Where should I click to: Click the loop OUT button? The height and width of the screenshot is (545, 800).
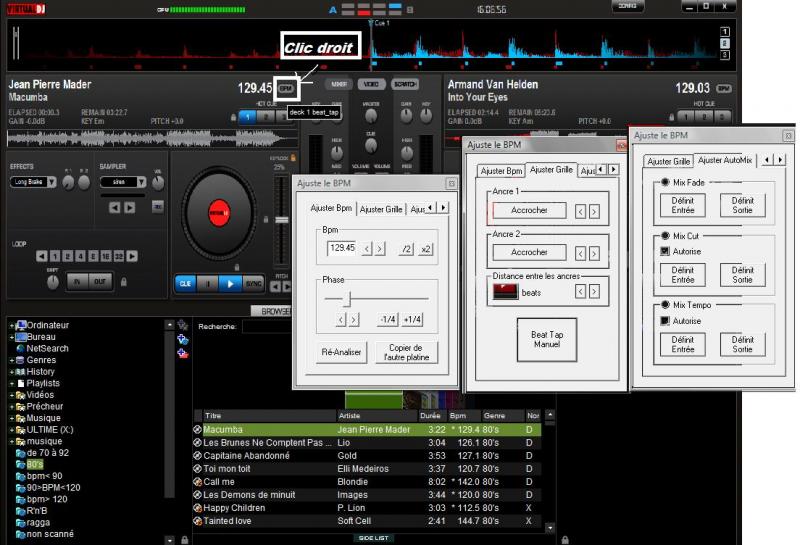(100, 282)
